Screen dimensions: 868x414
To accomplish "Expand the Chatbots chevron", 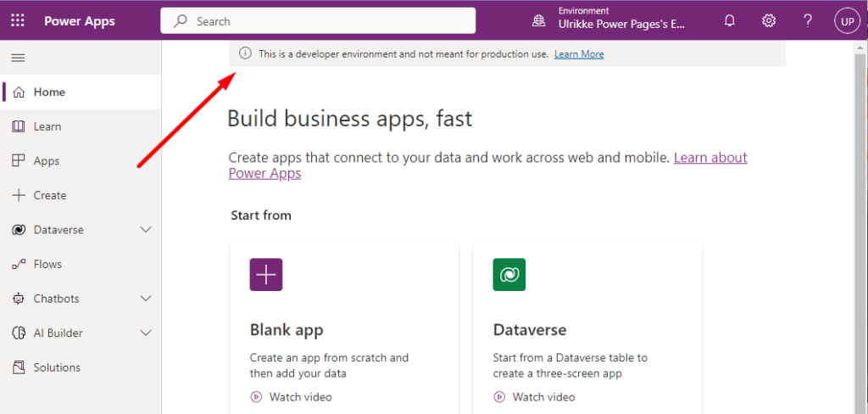I will 146,298.
